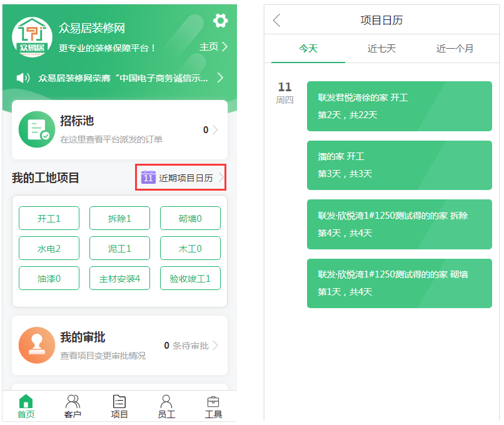Click the 我的审批 stamp icon
Viewport: 504px width, 425px height.
37,345
